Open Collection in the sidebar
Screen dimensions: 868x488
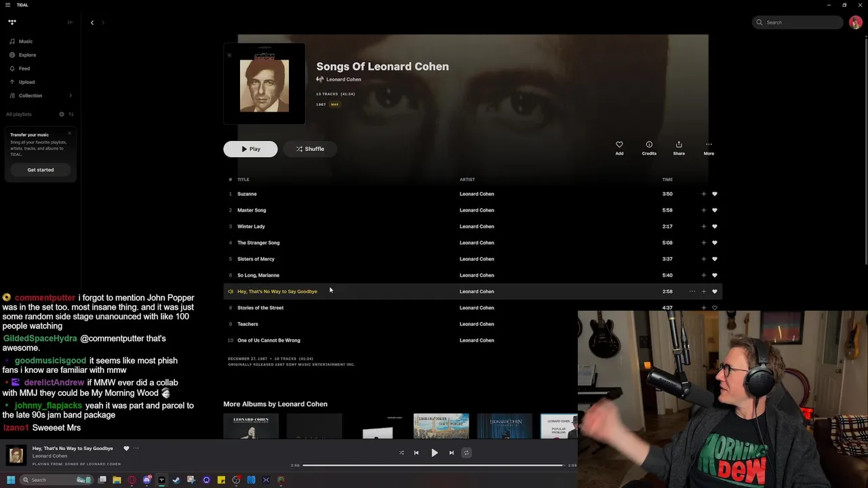[x=26, y=96]
